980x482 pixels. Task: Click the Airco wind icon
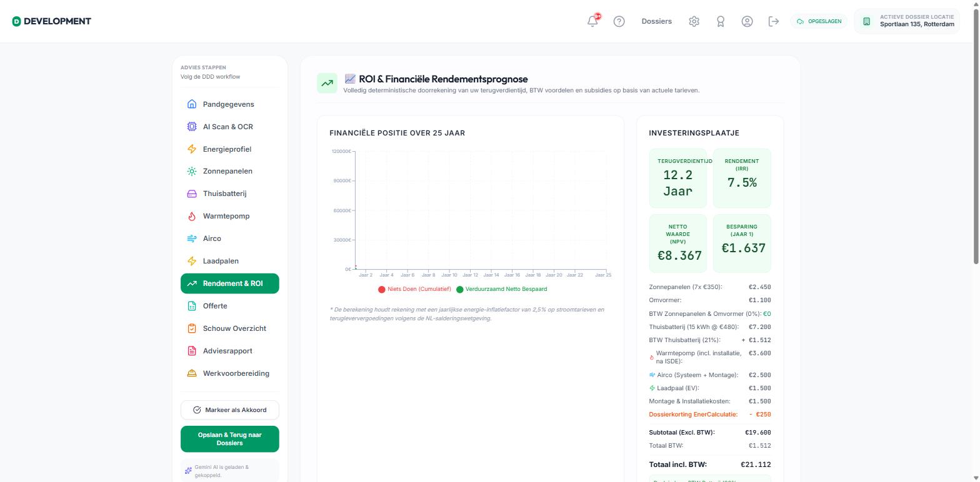click(192, 239)
